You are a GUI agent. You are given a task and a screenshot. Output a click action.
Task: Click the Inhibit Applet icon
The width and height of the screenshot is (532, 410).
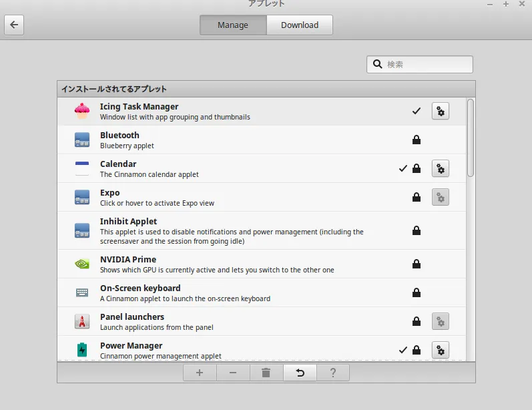point(82,230)
